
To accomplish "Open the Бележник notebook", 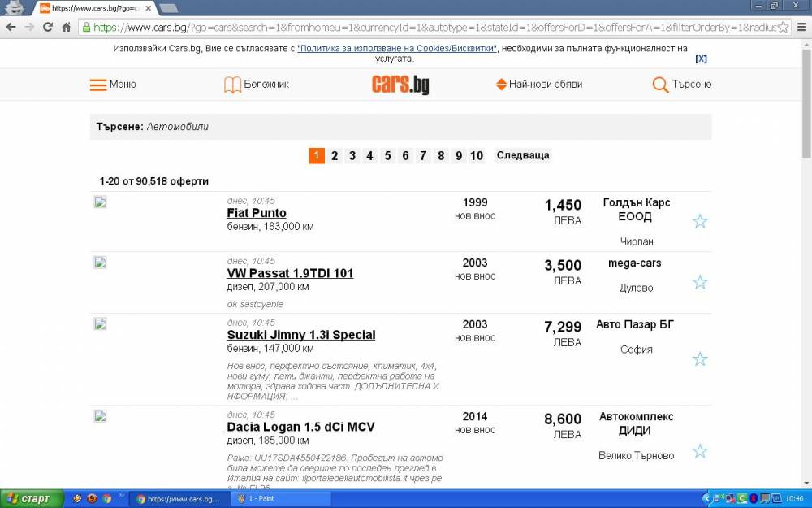I will 257,85.
